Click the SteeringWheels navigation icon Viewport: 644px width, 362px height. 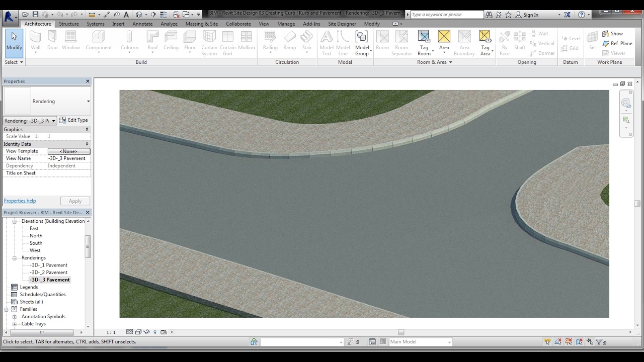[626, 103]
